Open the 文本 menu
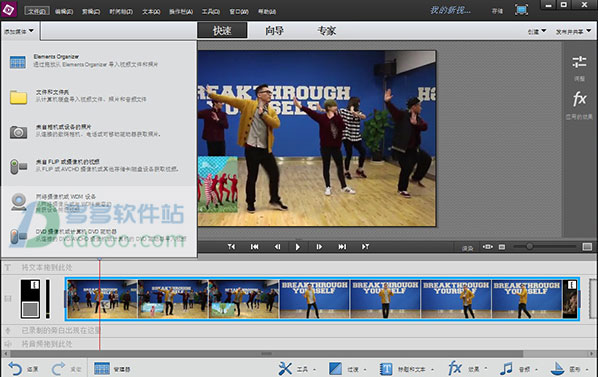Viewport: 598px width, 377px height. (151, 11)
